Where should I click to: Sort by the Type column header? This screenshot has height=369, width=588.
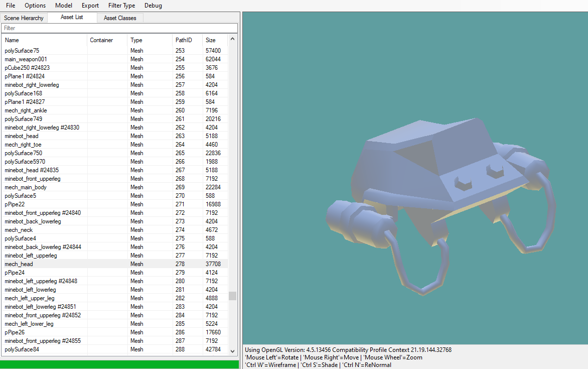pyautogui.click(x=150, y=40)
